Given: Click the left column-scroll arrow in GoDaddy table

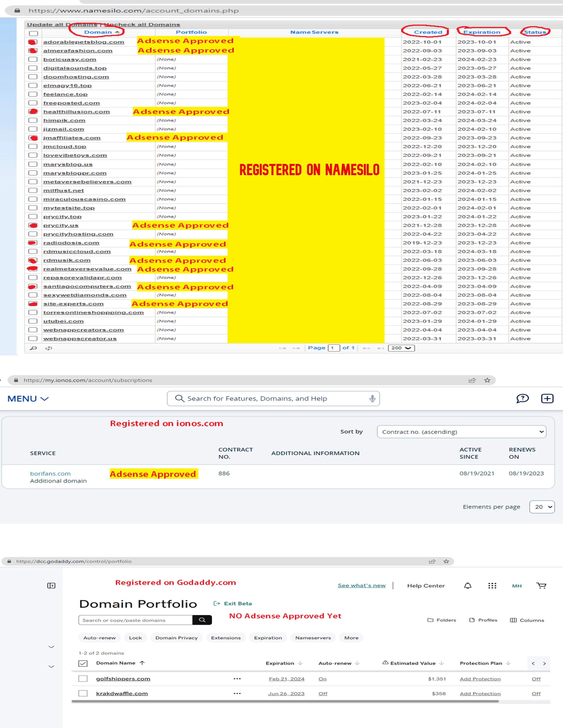Looking at the screenshot, I should (x=533, y=663).
